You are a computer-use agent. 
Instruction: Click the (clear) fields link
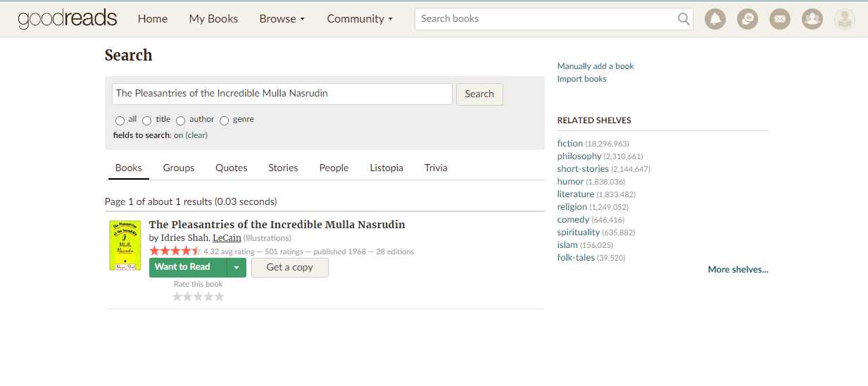[x=196, y=135]
